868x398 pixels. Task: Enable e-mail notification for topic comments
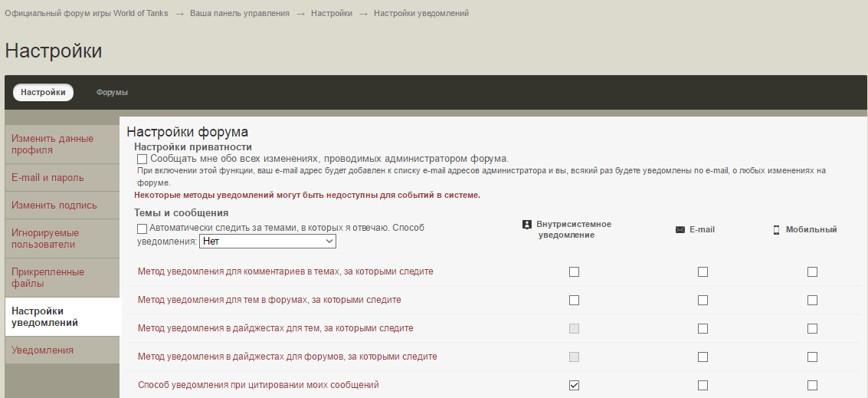[x=703, y=271]
